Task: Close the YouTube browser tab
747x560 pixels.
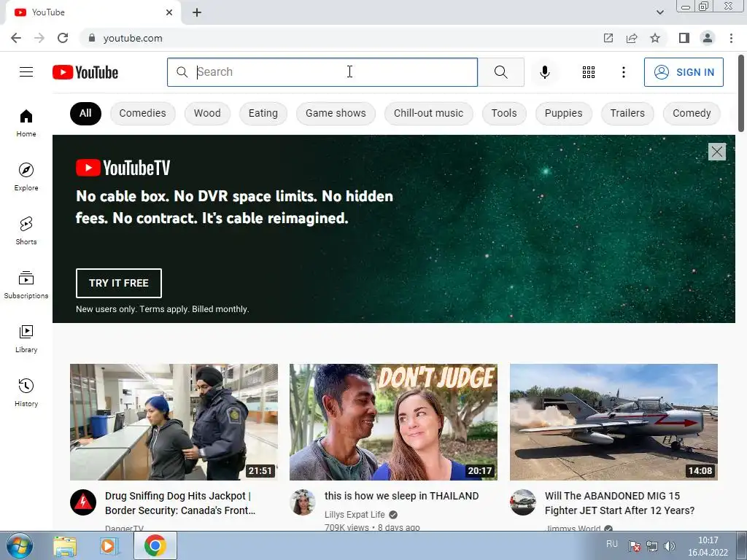Action: click(x=169, y=12)
